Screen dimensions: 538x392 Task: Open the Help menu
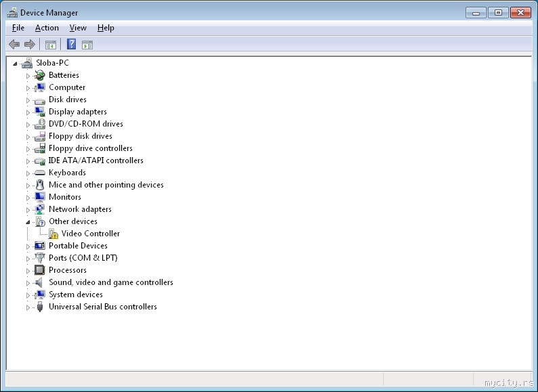click(x=106, y=28)
